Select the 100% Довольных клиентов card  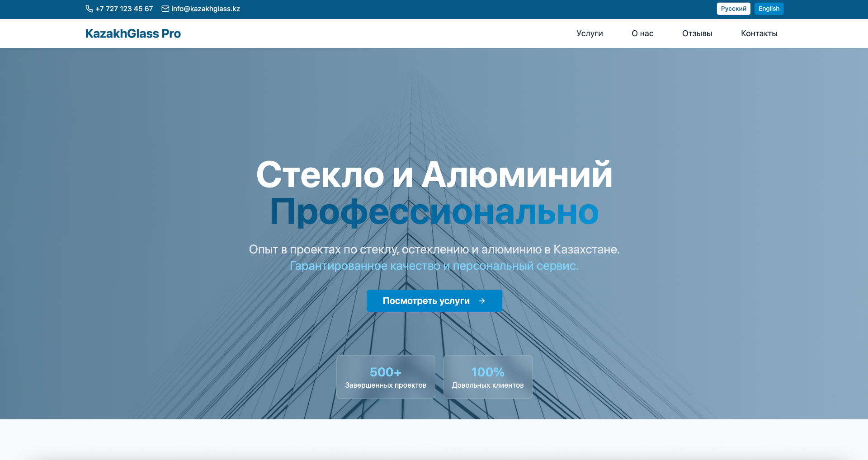488,377
